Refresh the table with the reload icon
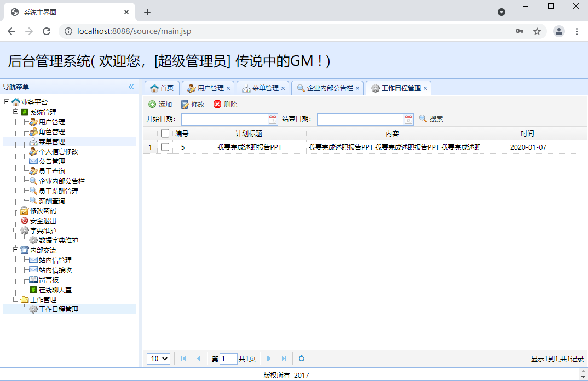Image resolution: width=588 pixels, height=381 pixels. tap(301, 359)
